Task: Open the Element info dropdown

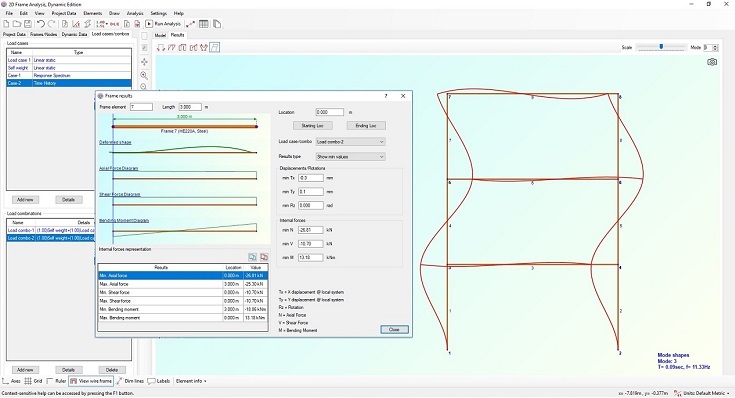Action: click(191, 381)
